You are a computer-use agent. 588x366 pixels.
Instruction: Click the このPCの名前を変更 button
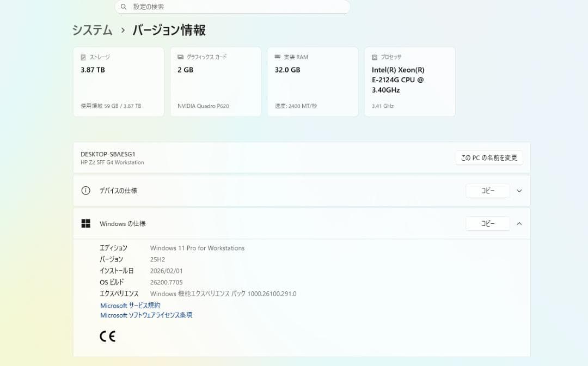coord(489,157)
